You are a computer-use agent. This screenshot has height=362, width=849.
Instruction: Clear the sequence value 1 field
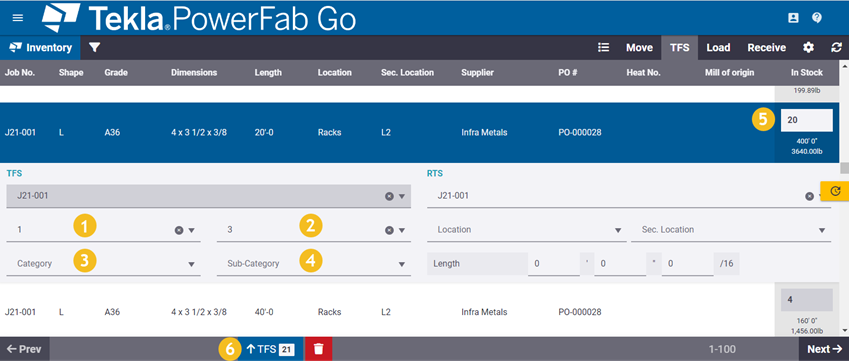[x=179, y=230]
